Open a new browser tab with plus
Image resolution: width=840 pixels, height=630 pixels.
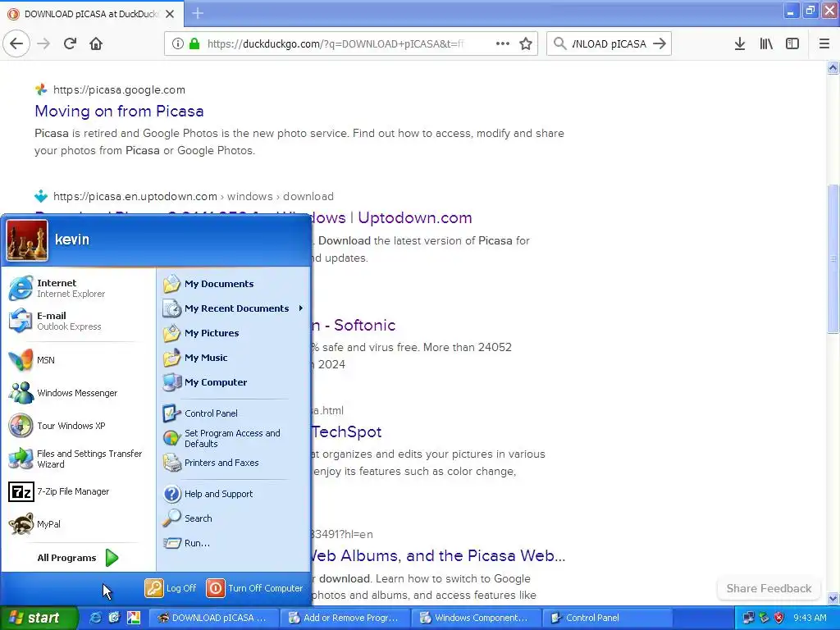click(x=198, y=13)
